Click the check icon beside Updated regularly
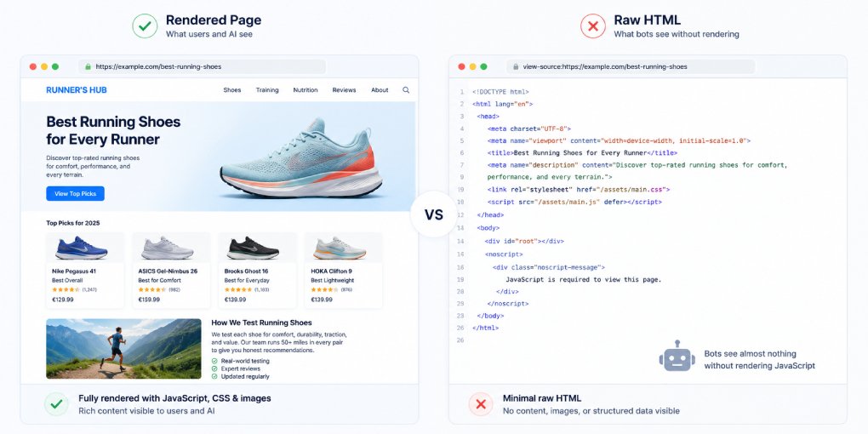 tap(214, 376)
